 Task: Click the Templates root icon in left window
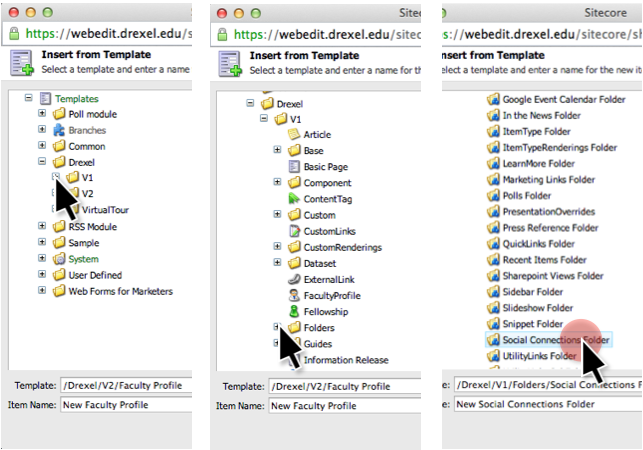pos(45,98)
